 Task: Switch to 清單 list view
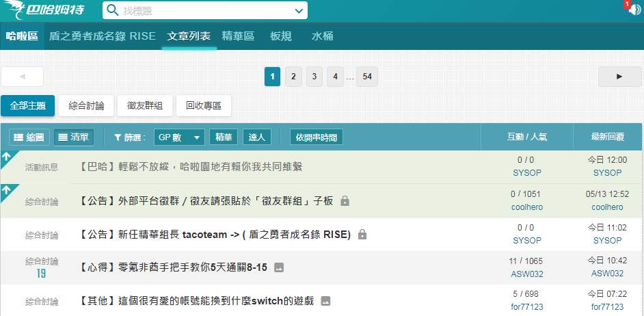(74, 137)
